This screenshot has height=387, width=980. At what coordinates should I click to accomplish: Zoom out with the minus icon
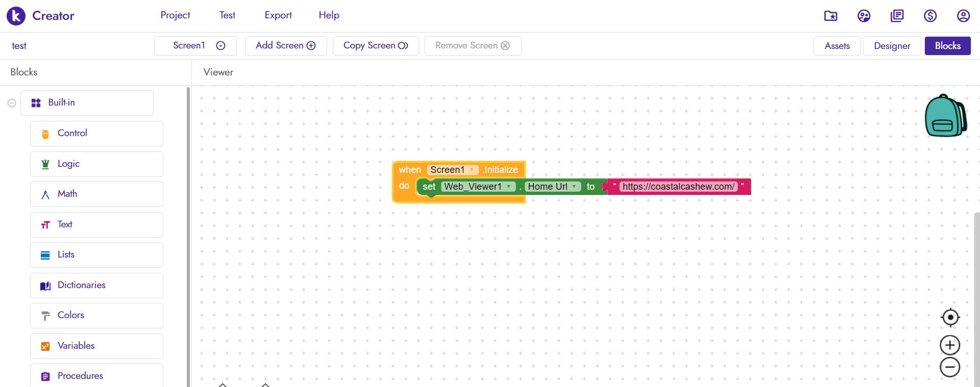[950, 367]
